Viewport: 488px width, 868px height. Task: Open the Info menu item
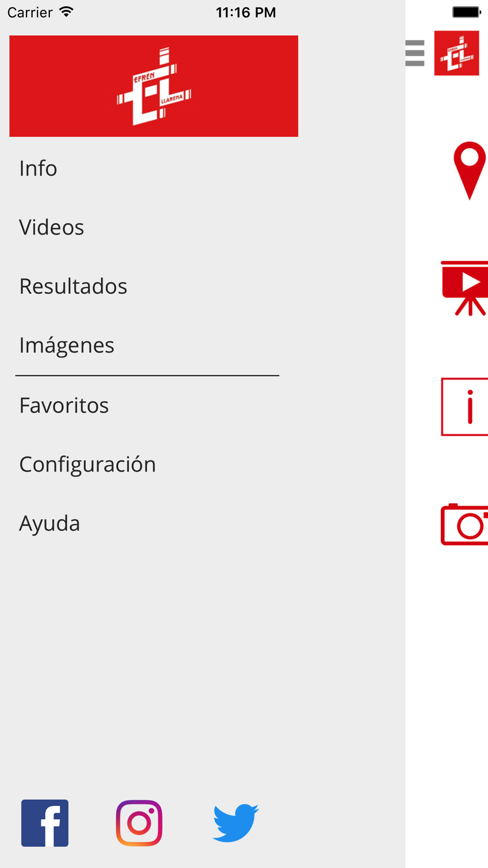(x=38, y=168)
